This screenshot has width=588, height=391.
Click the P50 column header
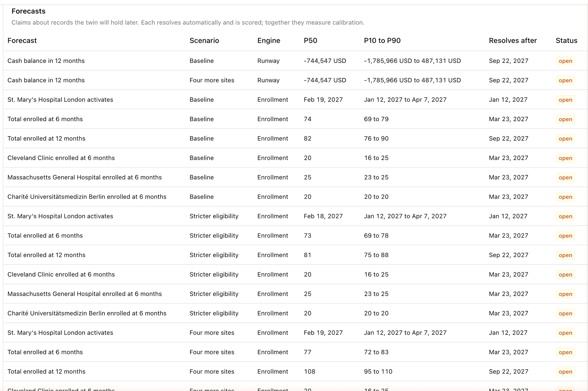(x=310, y=41)
